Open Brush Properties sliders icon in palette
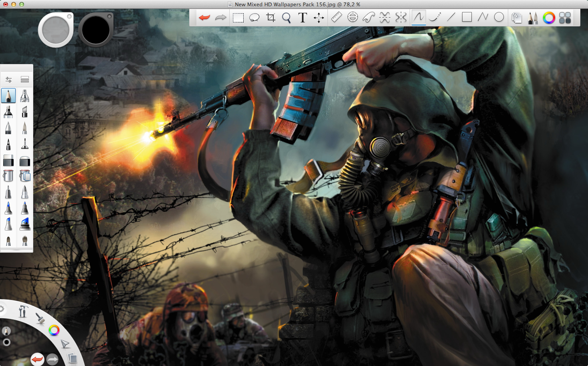The height and width of the screenshot is (366, 588). (x=8, y=80)
